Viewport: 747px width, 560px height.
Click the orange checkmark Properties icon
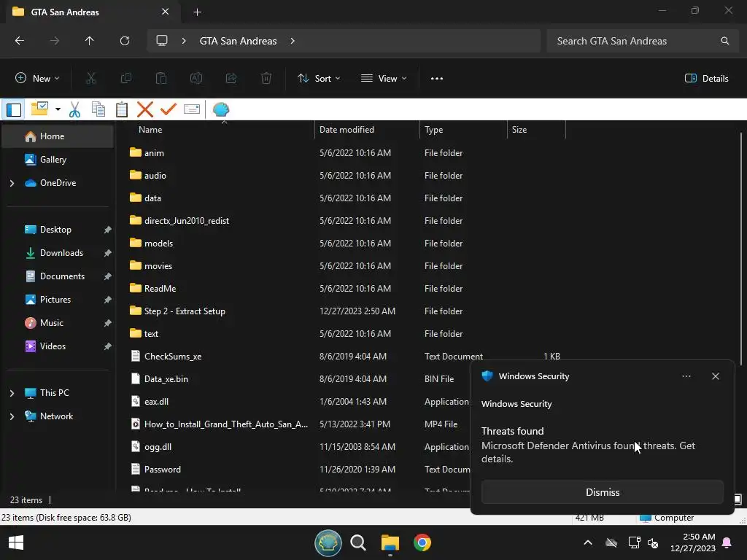coord(169,109)
